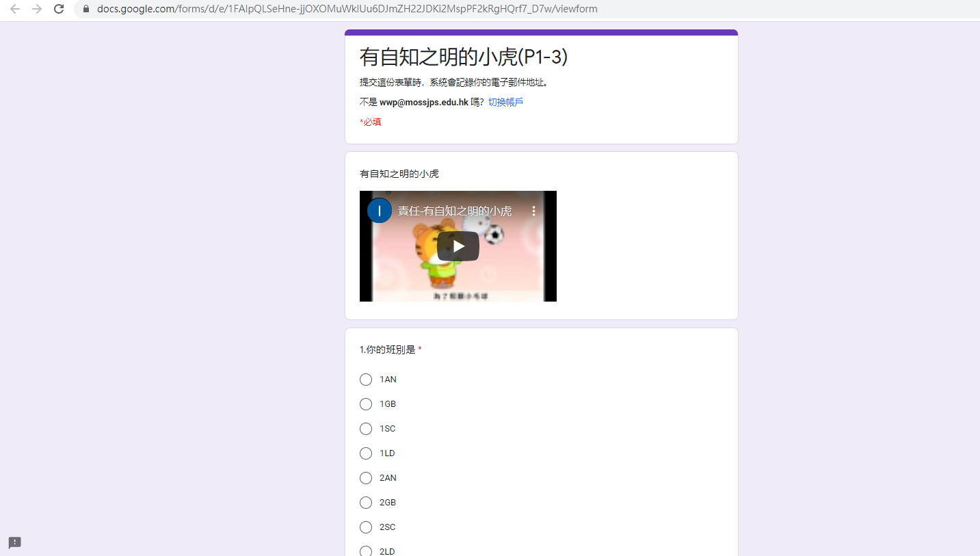Go back with the browser back arrow
Viewport: 980px width, 556px height.
click(15, 9)
